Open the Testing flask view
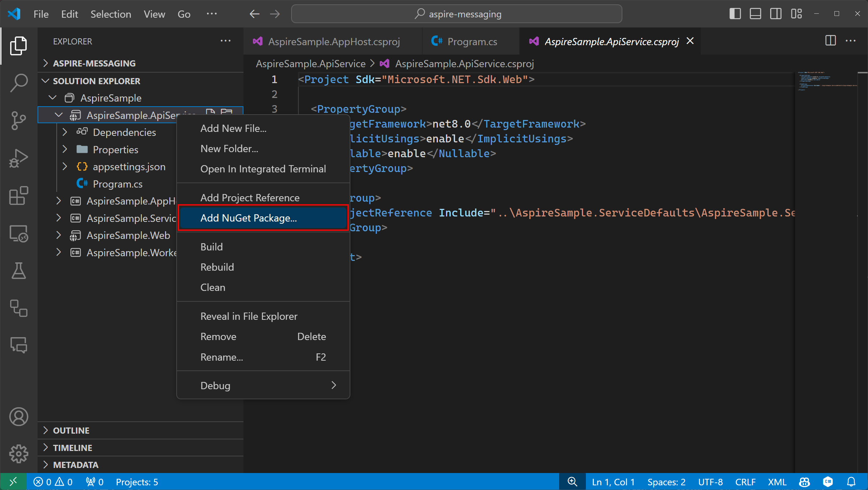868x490 pixels. pos(18,271)
